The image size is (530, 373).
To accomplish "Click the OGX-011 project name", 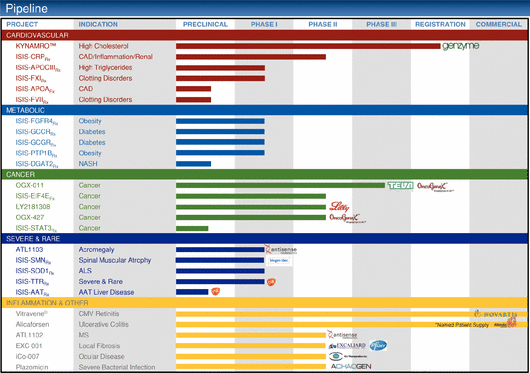I will (29, 185).
